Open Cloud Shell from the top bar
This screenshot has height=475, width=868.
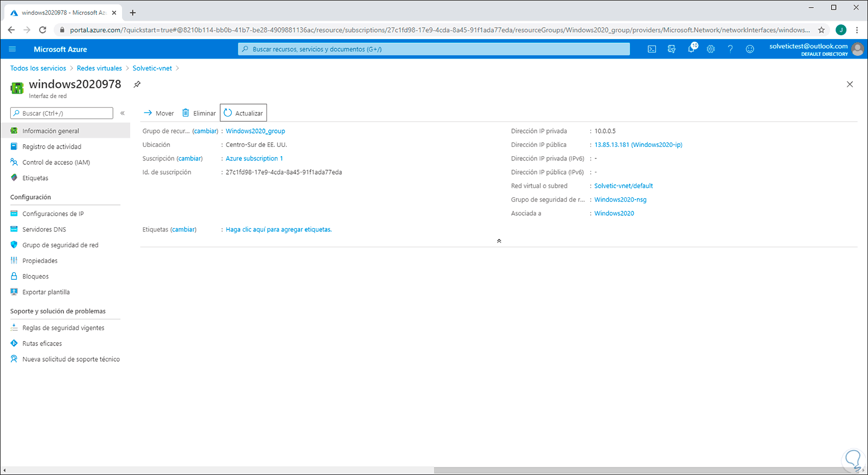coord(652,49)
